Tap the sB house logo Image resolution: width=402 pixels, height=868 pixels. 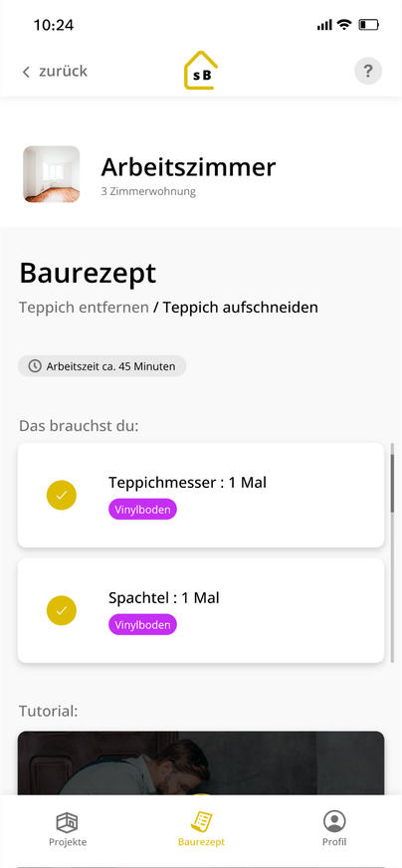[x=200, y=70]
